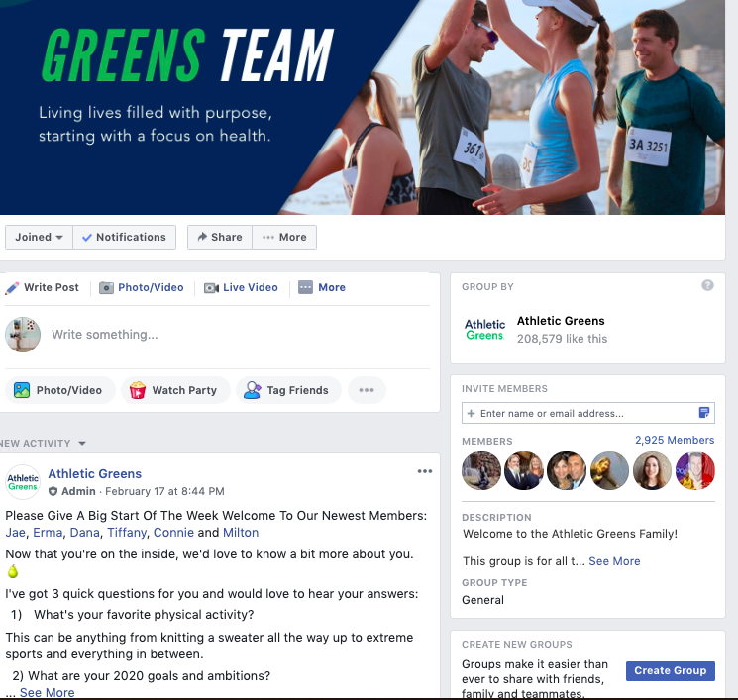Click the invite members name or email field

[587, 413]
